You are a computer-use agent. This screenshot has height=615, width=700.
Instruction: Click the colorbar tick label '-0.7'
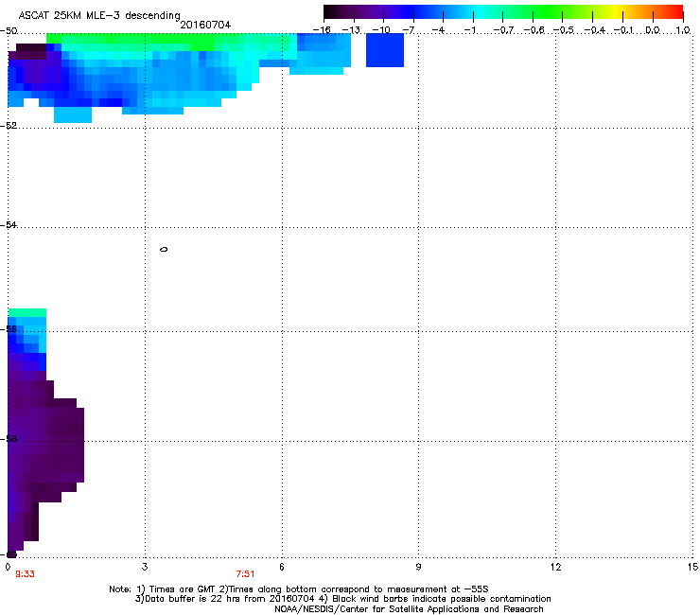point(503,30)
